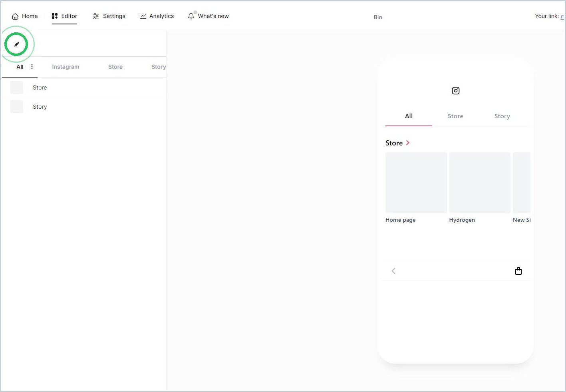Switch to the Instagram tab in left panel
566x392 pixels.
[66, 67]
